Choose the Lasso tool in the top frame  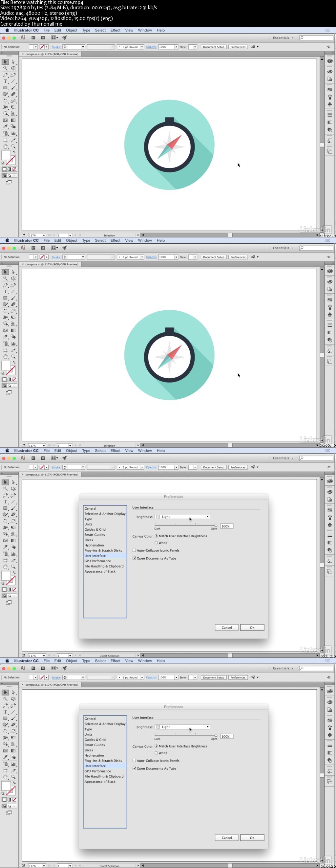click(13, 68)
